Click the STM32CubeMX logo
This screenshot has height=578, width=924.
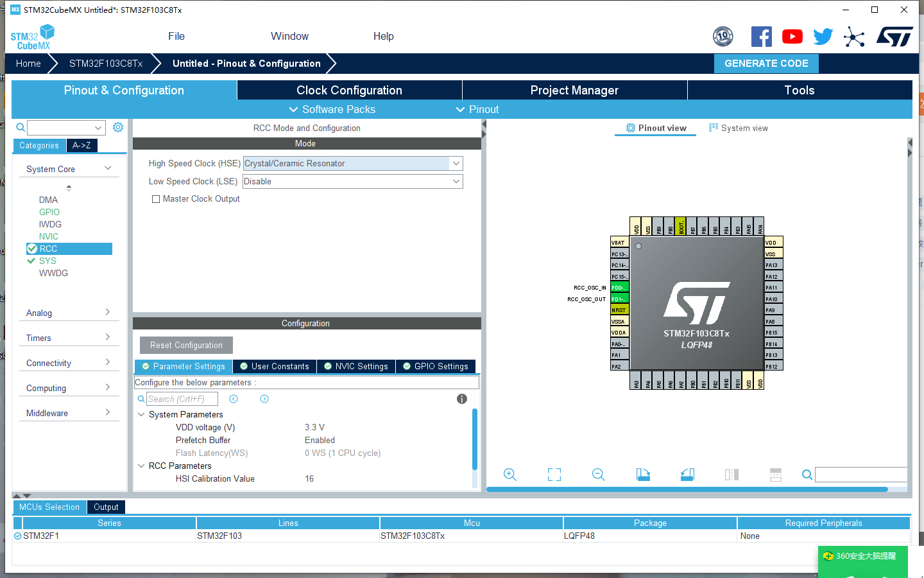click(x=32, y=37)
